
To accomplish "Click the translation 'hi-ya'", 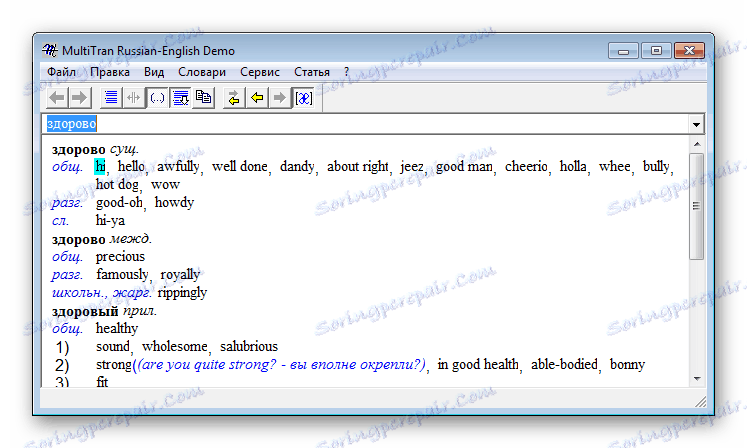I will 110,221.
